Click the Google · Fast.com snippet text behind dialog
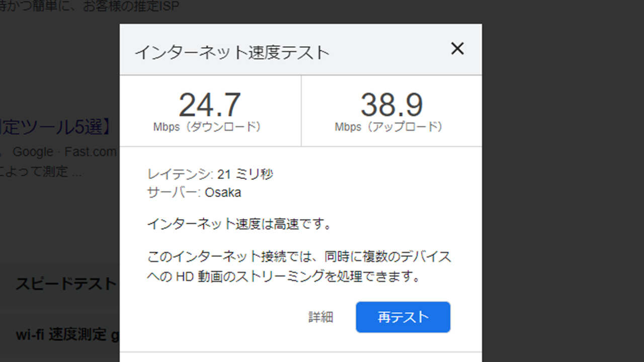This screenshot has height=362, width=644. coord(64,152)
